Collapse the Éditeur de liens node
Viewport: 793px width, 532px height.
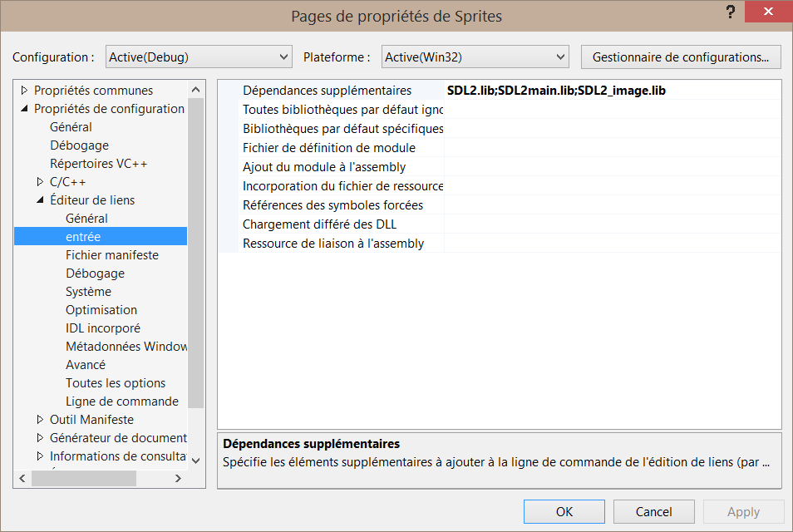point(40,200)
